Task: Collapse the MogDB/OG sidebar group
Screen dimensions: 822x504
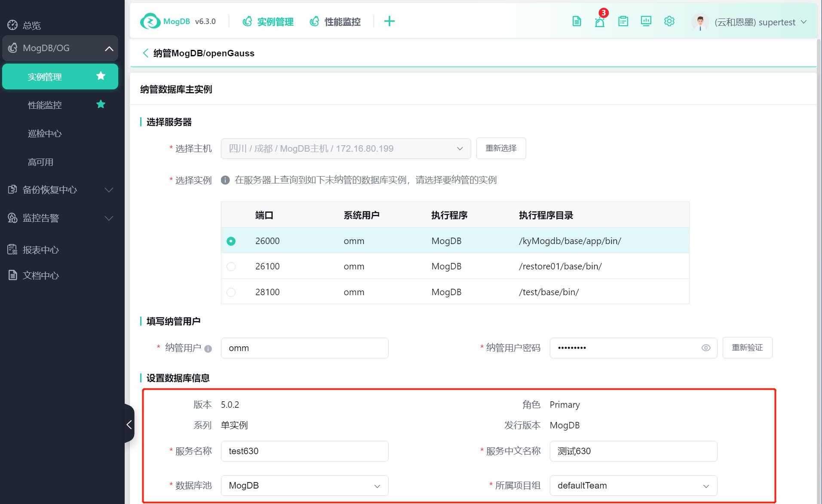Action: tap(109, 49)
